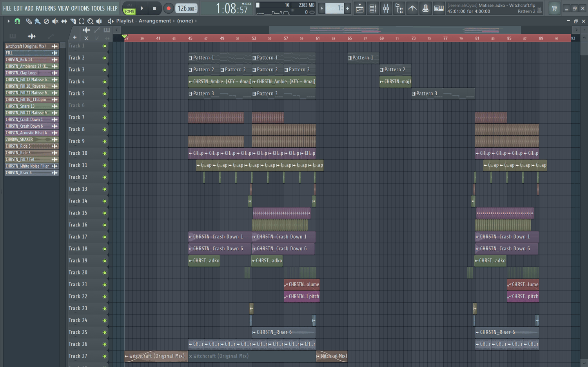Select the Delete tool
The image size is (588, 367).
(46, 21)
